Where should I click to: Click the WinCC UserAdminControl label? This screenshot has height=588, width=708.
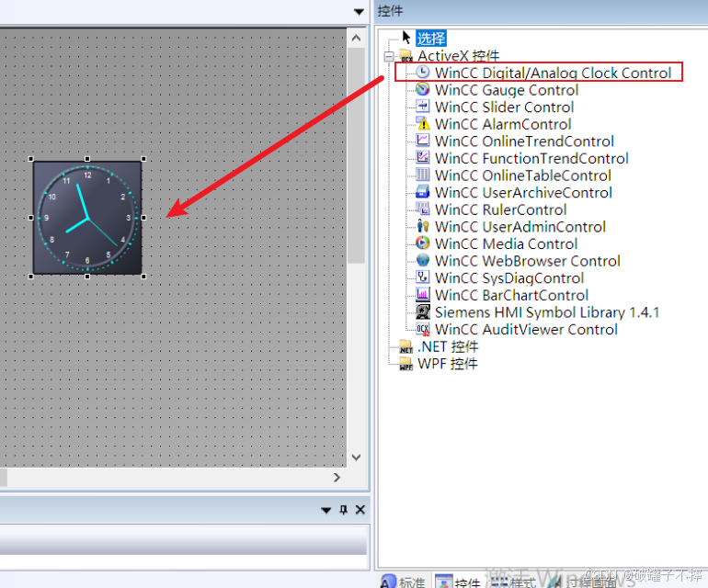520,226
